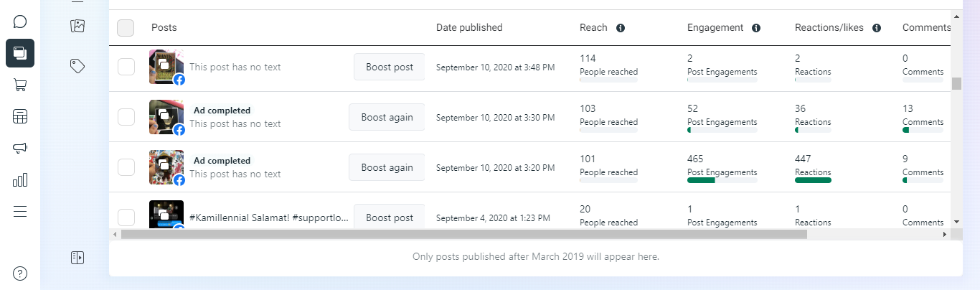Click the Date published column header
Screen dimensions: 980x290
tap(469, 28)
